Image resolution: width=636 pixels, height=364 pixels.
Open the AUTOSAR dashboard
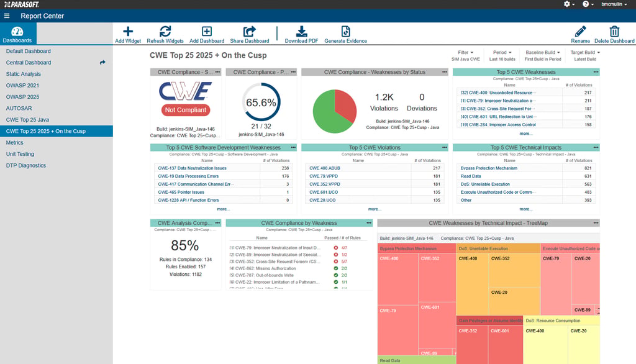coord(19,108)
